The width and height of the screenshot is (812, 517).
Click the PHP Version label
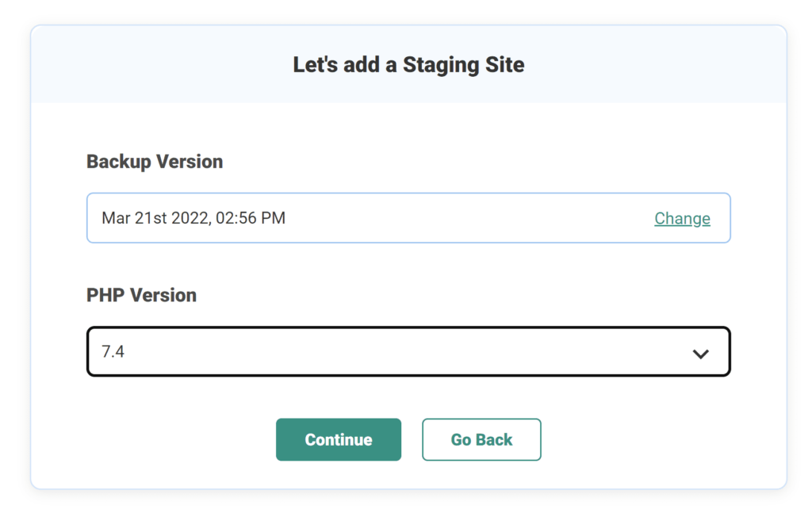pyautogui.click(x=141, y=295)
